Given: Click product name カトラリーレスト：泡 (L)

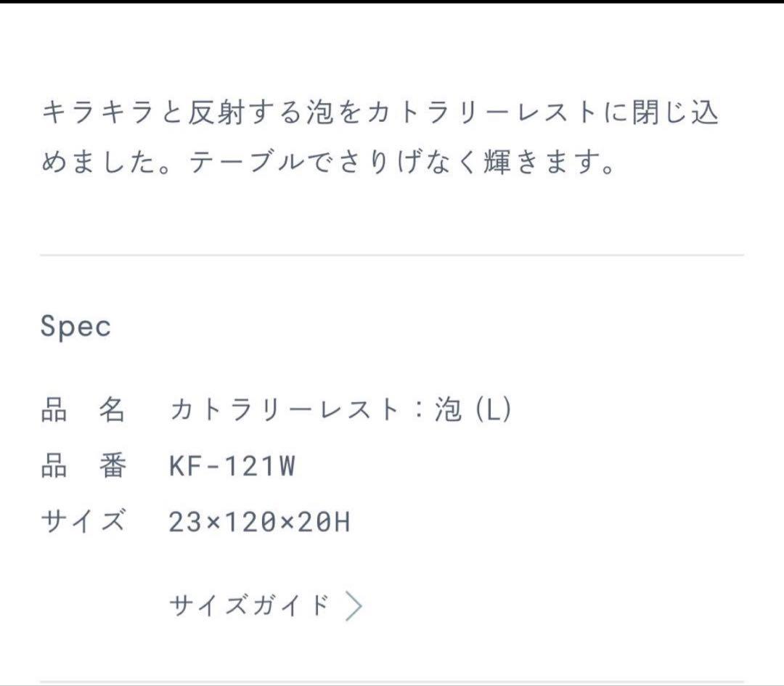Looking at the screenshot, I should (340, 411).
